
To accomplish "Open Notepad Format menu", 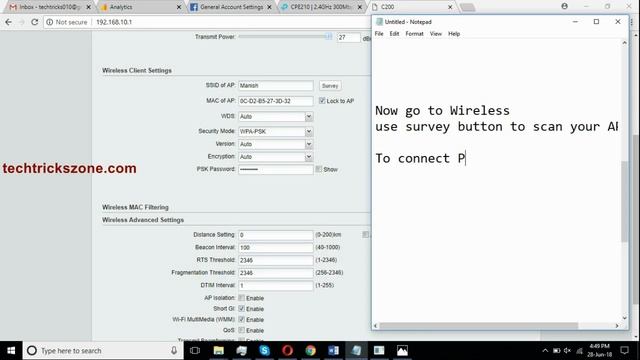I will pyautogui.click(x=414, y=34).
